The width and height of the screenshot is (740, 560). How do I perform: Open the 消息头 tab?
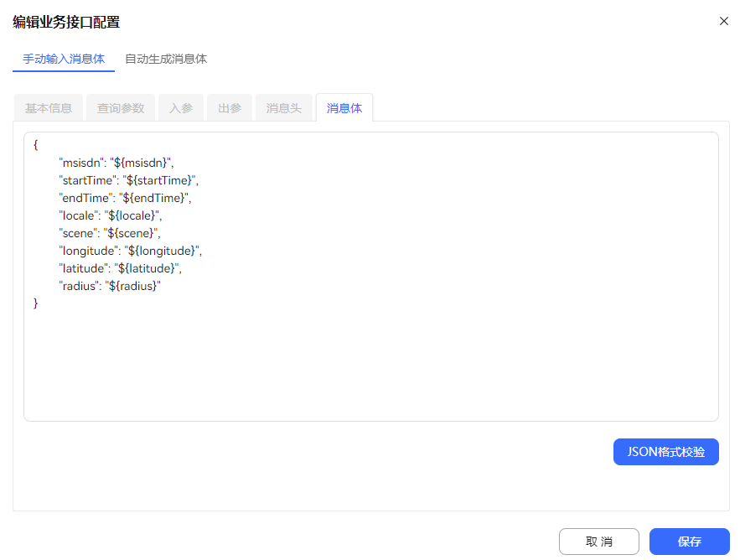coord(283,108)
